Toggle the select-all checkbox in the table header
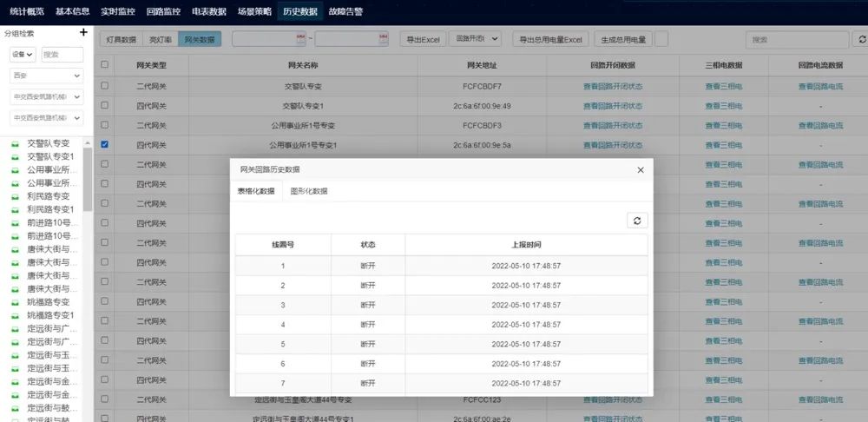 pos(105,64)
